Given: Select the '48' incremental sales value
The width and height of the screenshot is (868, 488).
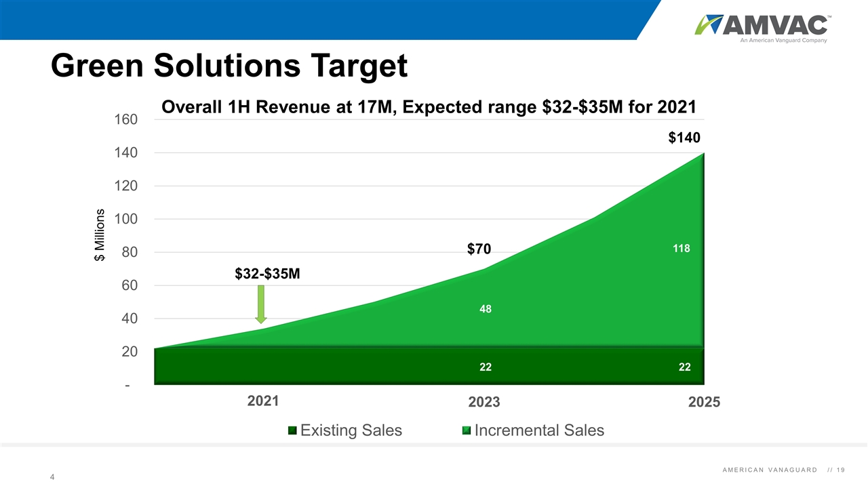Looking at the screenshot, I should point(485,309).
